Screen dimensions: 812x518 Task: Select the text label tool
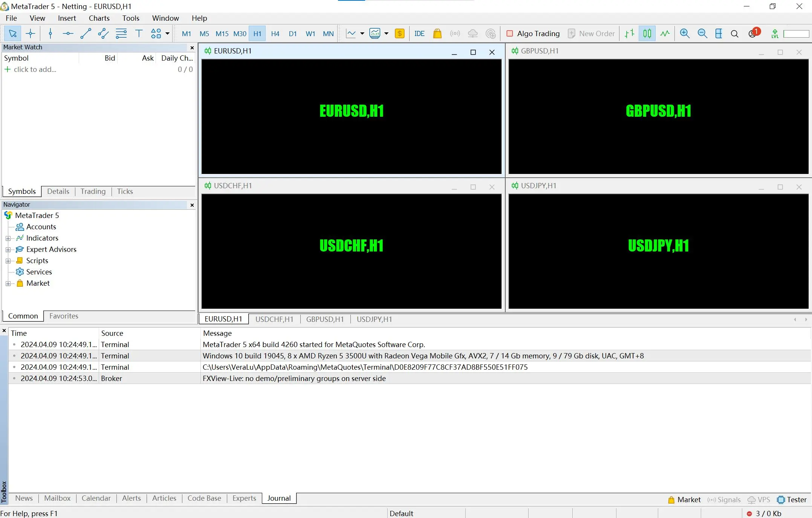(139, 34)
